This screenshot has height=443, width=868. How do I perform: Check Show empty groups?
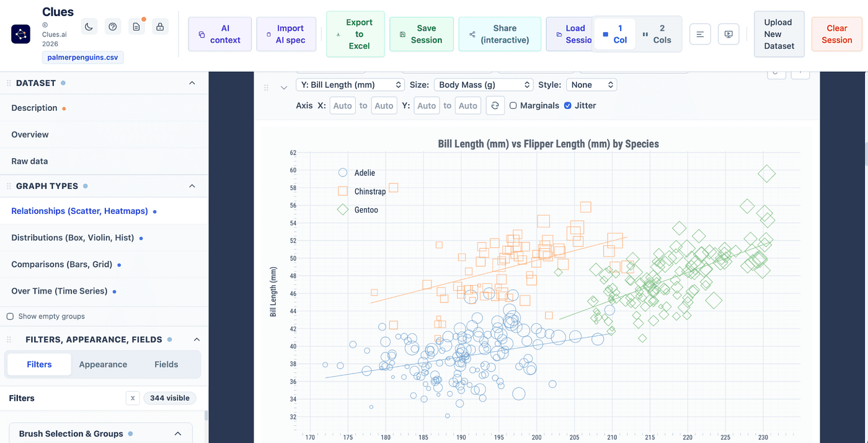tap(10, 317)
